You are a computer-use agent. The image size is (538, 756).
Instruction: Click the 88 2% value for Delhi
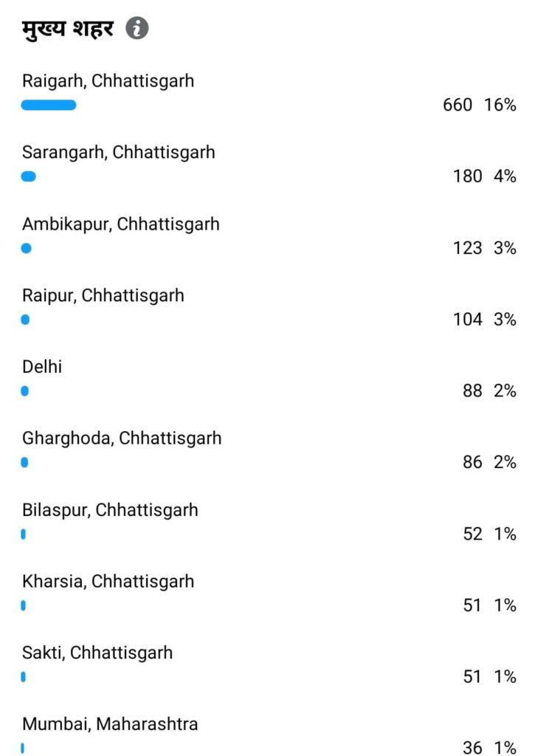(489, 391)
